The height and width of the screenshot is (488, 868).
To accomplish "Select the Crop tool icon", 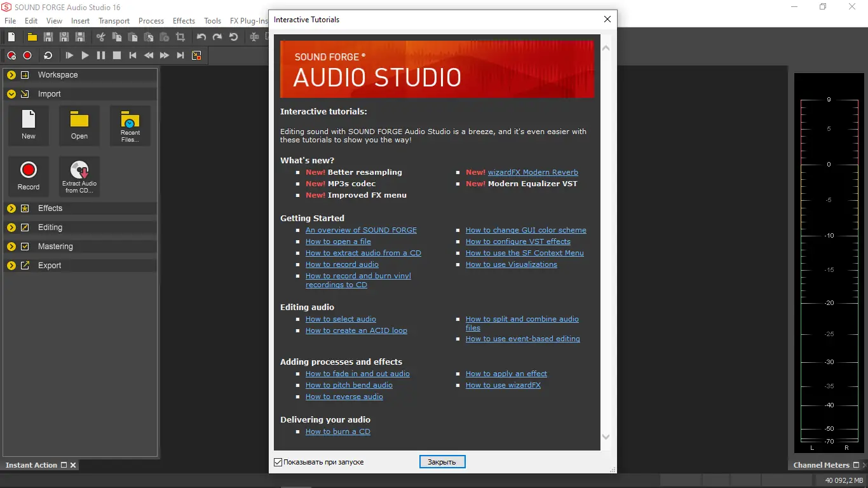I will [180, 37].
